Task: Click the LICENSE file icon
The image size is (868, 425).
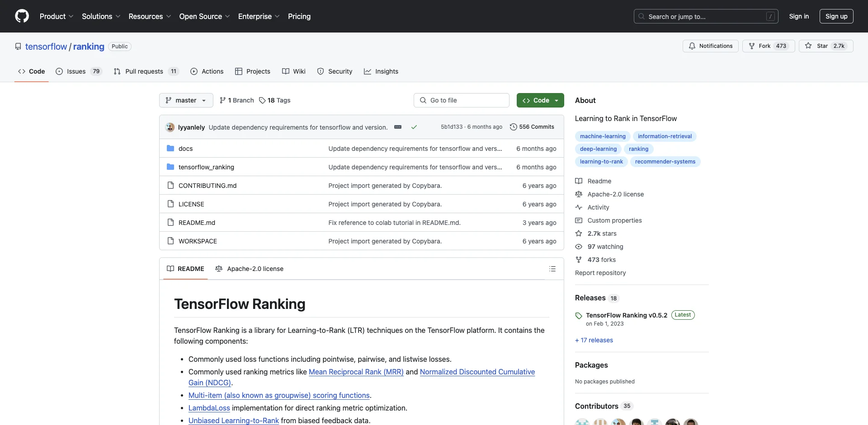Action: pos(170,204)
